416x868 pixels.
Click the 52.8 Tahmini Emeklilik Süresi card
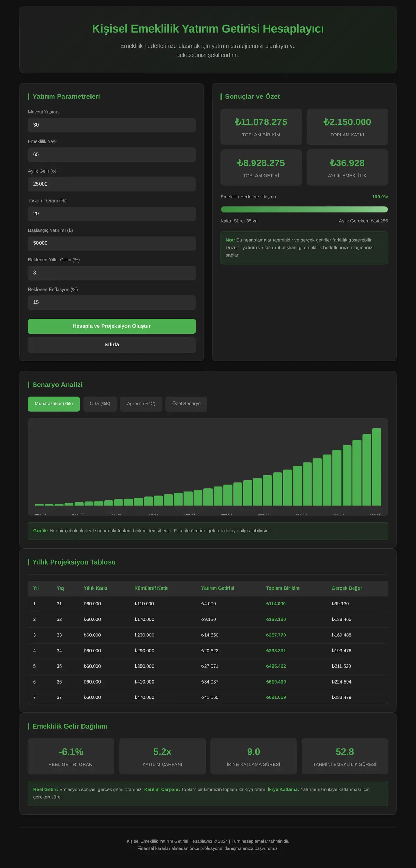pos(345,756)
